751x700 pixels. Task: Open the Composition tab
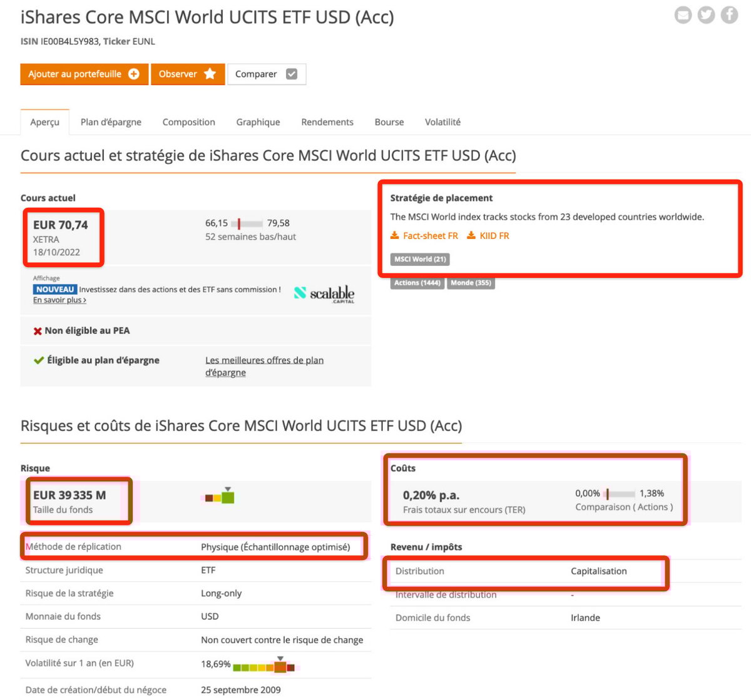click(x=188, y=122)
